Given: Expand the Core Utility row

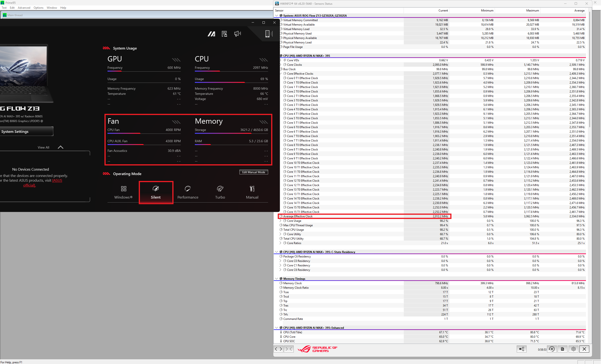Looking at the screenshot, I should click(x=280, y=234).
